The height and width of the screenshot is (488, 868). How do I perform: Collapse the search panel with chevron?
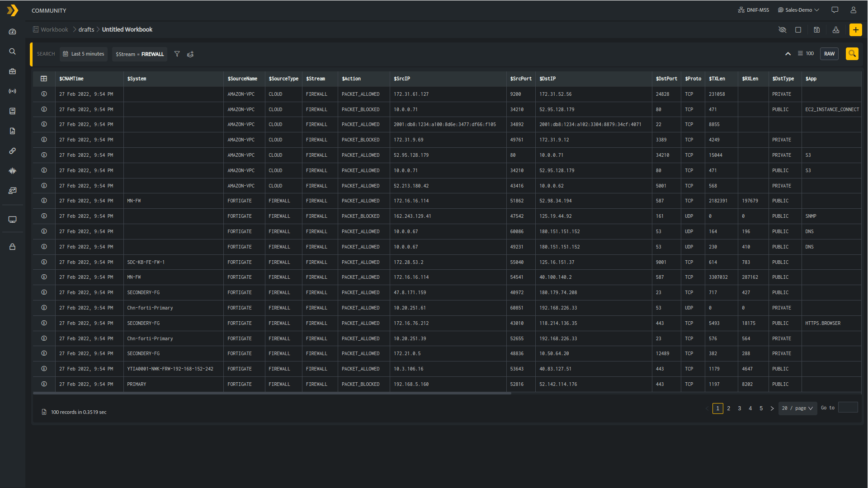(x=788, y=54)
